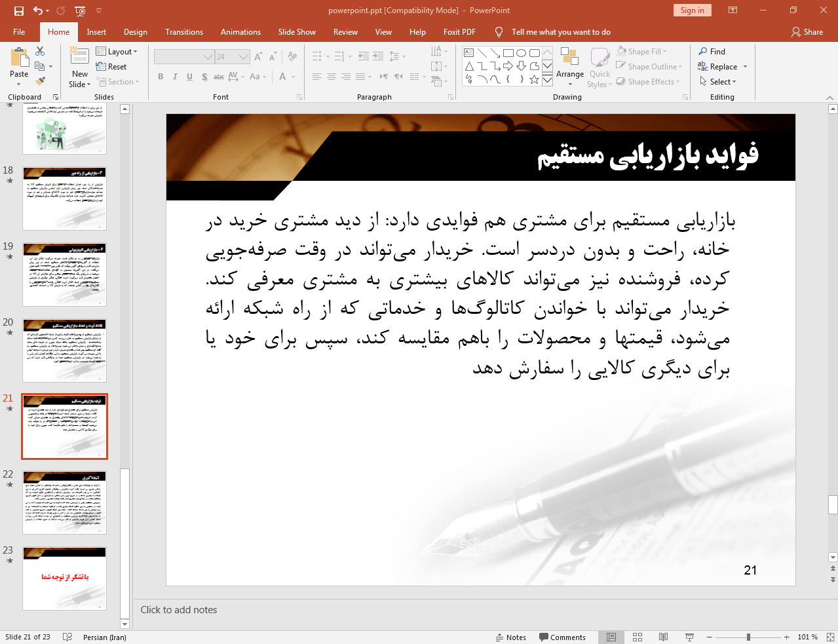Fit slide to current window
The image size is (838, 644).
pos(830,637)
